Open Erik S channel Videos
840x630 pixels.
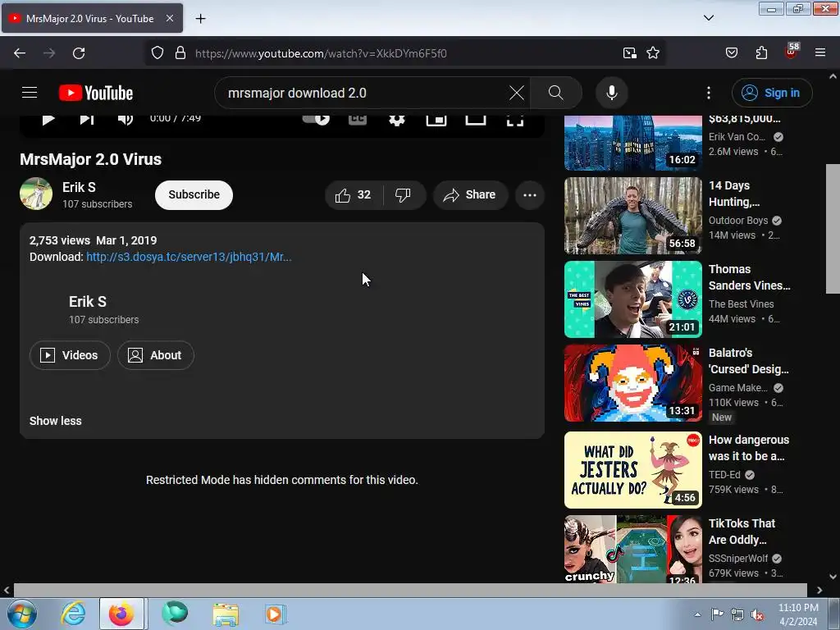(x=70, y=355)
